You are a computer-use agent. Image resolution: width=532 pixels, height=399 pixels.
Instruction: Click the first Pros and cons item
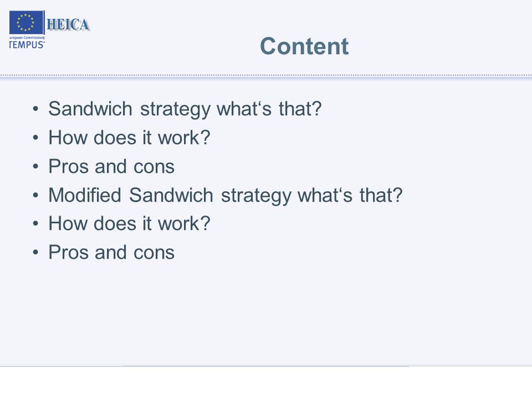click(x=111, y=166)
